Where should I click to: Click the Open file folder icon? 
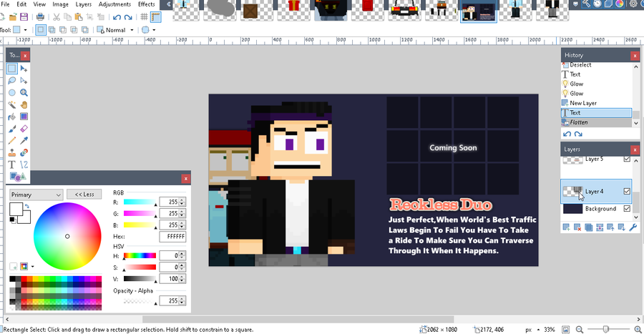[13, 17]
